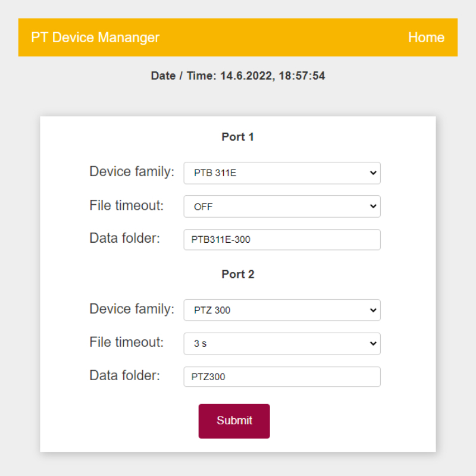Expand Port 1 File timeout dropdown showing OFF
This screenshot has height=476, width=476.
point(281,206)
